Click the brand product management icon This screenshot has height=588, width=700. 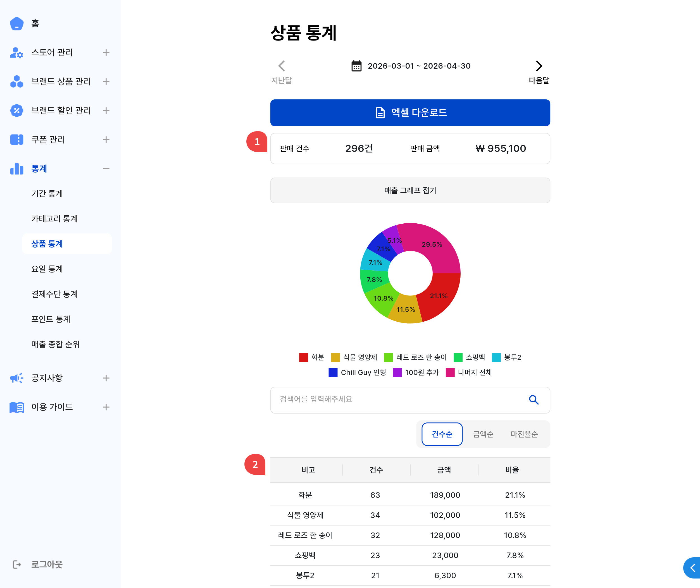coord(17,82)
